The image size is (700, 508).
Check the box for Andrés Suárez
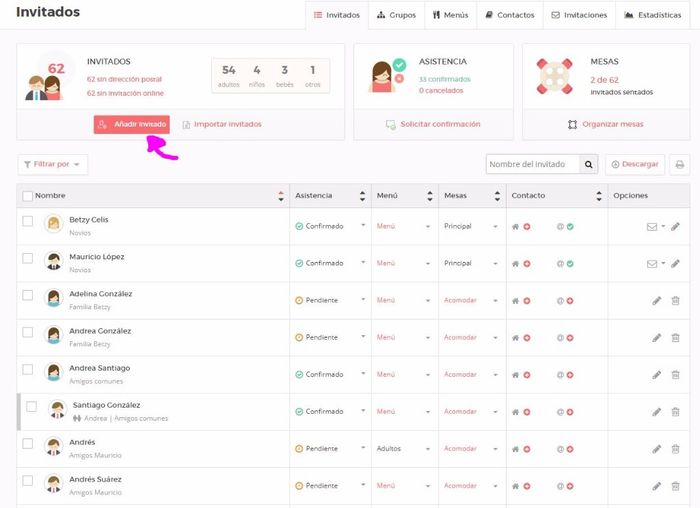click(x=28, y=480)
